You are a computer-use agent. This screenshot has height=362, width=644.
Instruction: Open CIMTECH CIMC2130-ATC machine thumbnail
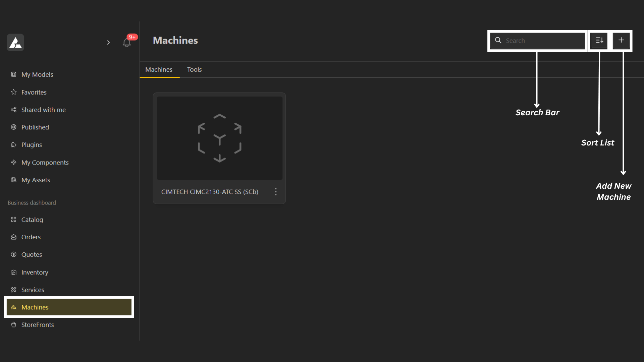tap(219, 138)
